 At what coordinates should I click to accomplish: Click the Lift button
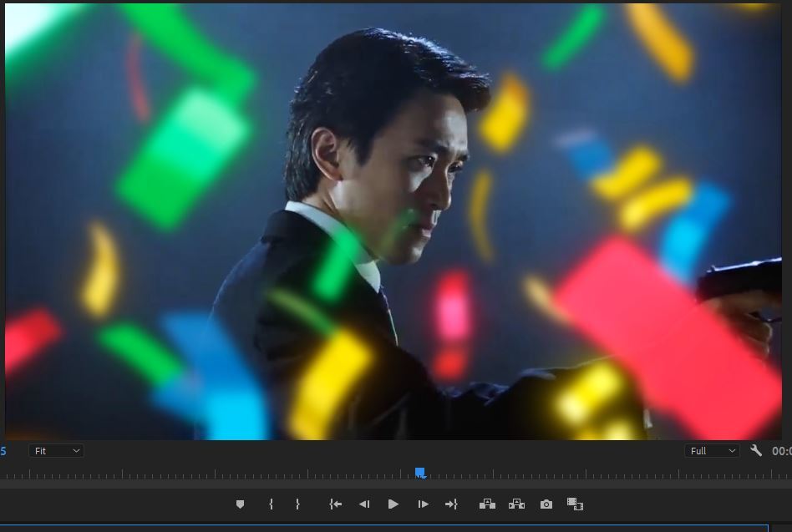tap(487, 504)
